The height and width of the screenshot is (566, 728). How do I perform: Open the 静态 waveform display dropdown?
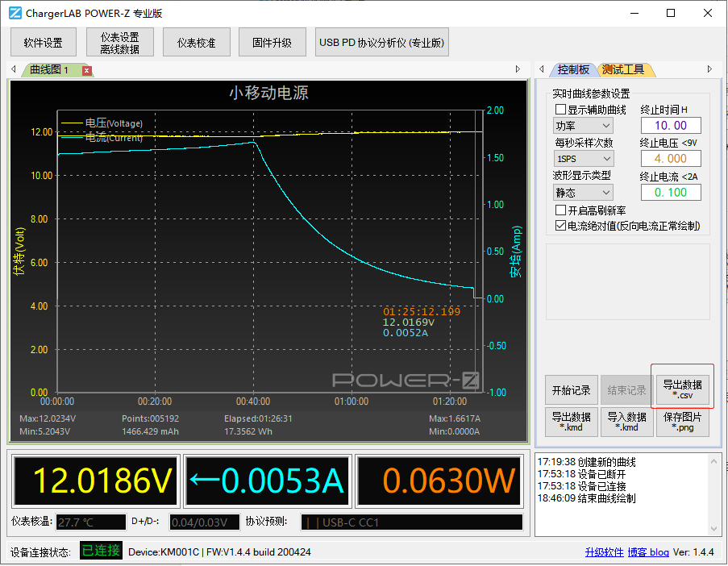click(582, 192)
